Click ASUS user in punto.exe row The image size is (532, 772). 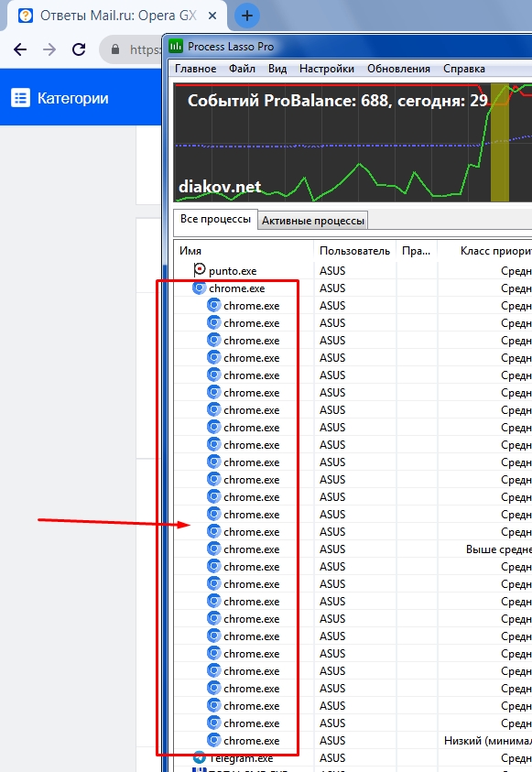point(332,271)
